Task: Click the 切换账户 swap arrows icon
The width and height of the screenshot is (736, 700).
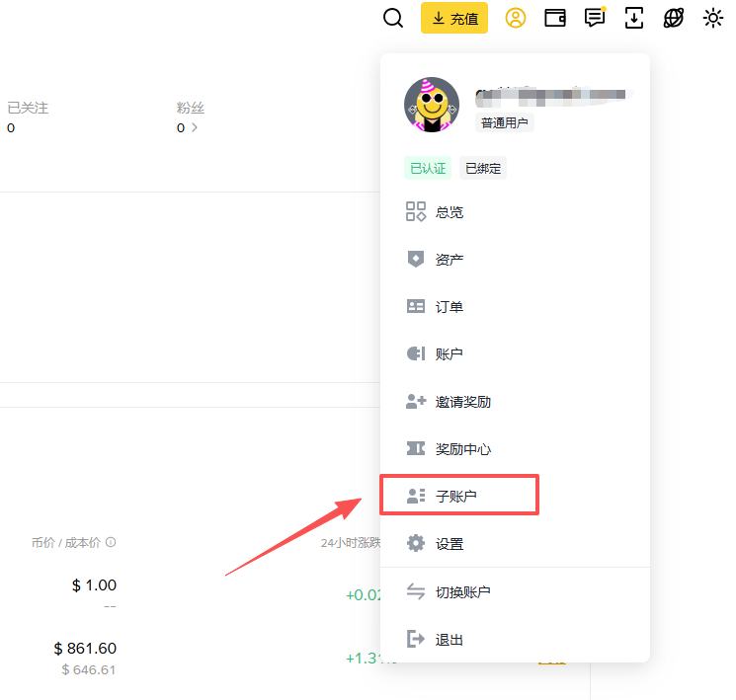Action: 415,591
